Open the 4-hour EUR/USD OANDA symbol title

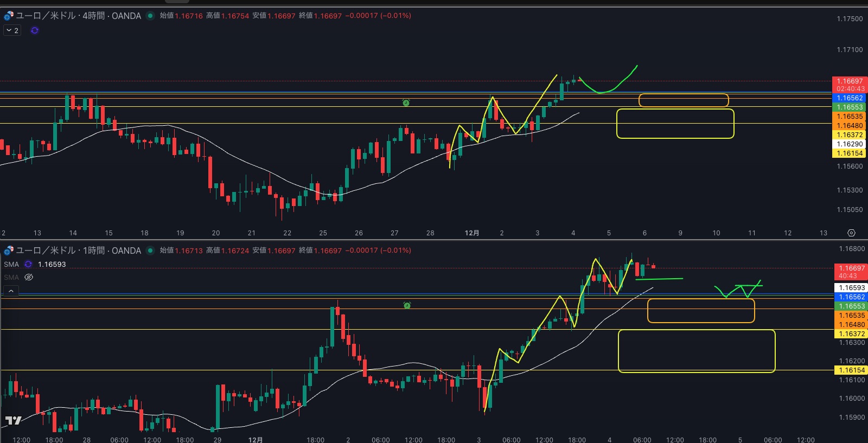tap(79, 16)
